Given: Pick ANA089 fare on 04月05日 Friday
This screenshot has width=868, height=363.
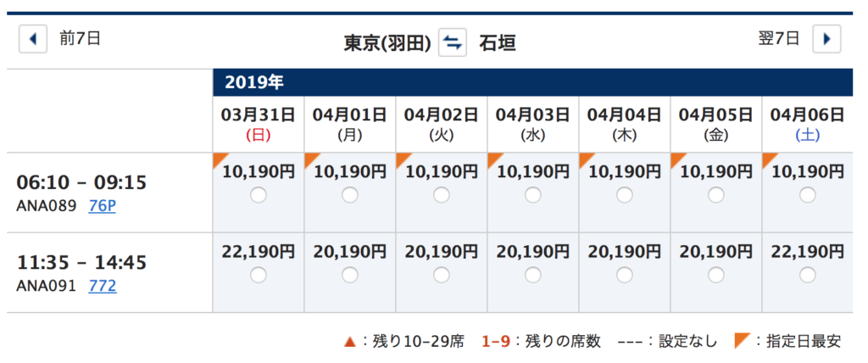Looking at the screenshot, I should point(716,195).
